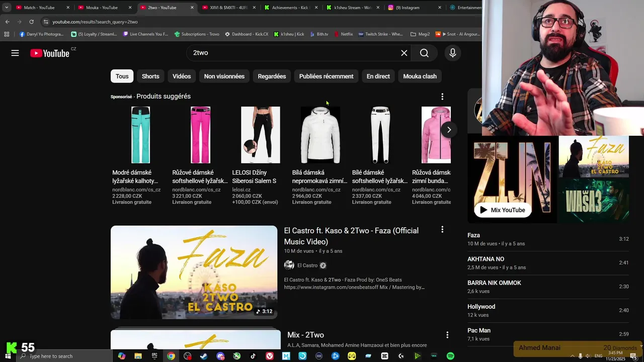Start voice search with the microphone icon
Viewport: 644px width, 362px height.
click(x=453, y=53)
